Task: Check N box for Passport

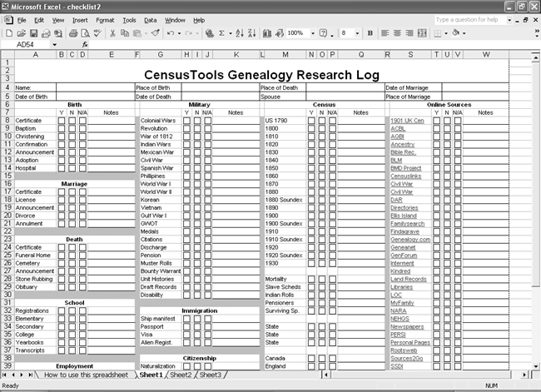Action: [197, 327]
